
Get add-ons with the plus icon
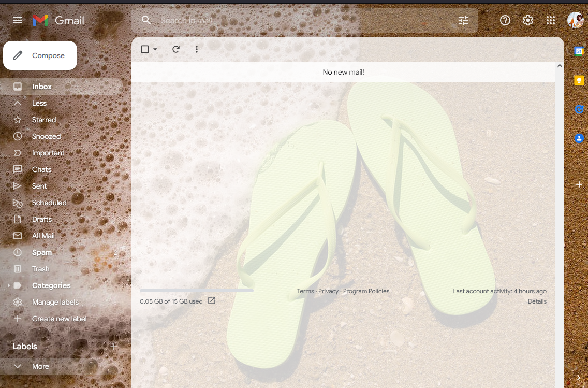coord(579,184)
